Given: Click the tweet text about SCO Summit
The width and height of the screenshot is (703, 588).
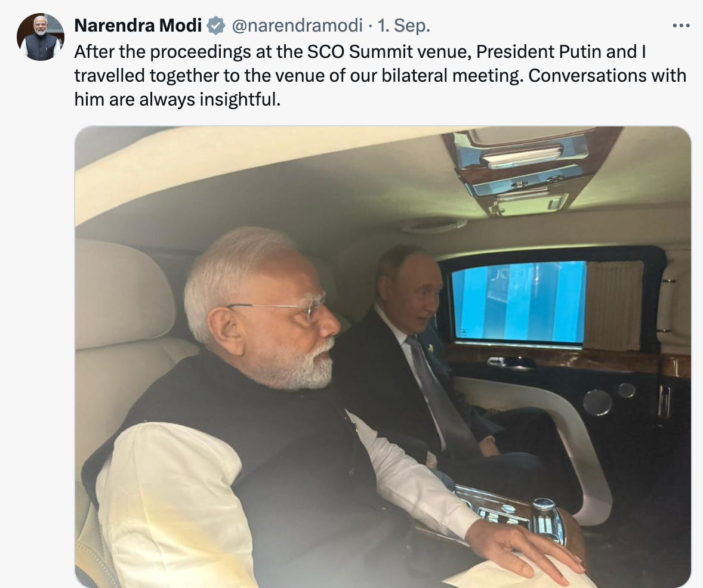Looking at the screenshot, I should pyautogui.click(x=380, y=75).
